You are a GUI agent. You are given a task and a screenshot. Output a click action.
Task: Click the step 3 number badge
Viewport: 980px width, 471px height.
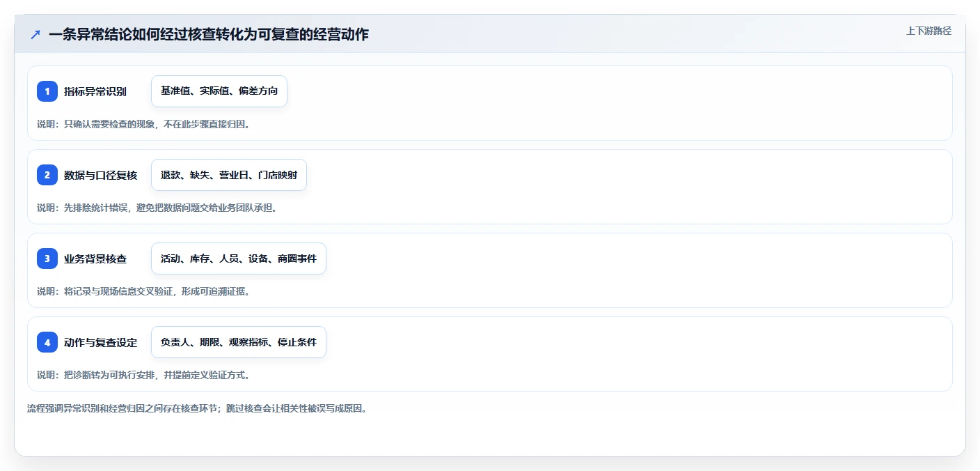(x=47, y=258)
